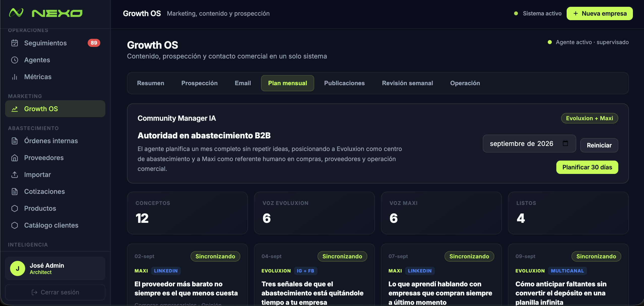This screenshot has height=306, width=644.
Task: Click the Métricas bar chart icon
Action: click(x=15, y=77)
